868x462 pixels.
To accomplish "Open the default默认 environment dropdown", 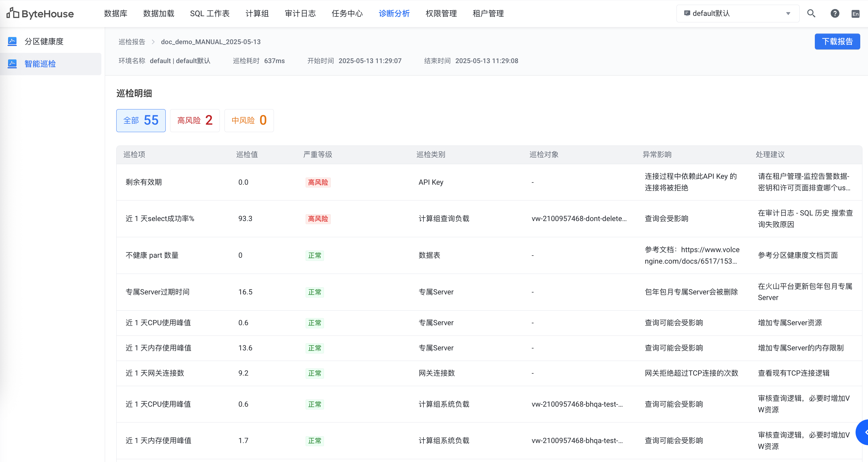I will [738, 13].
